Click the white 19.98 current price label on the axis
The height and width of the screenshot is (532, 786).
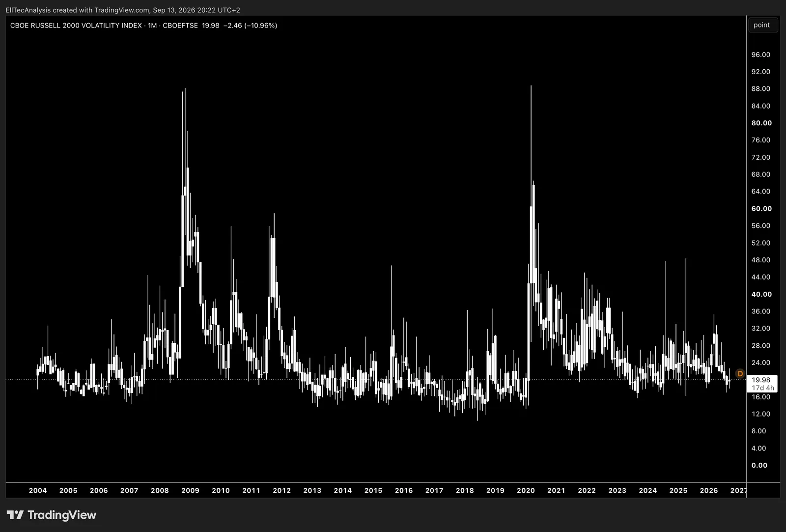point(761,380)
